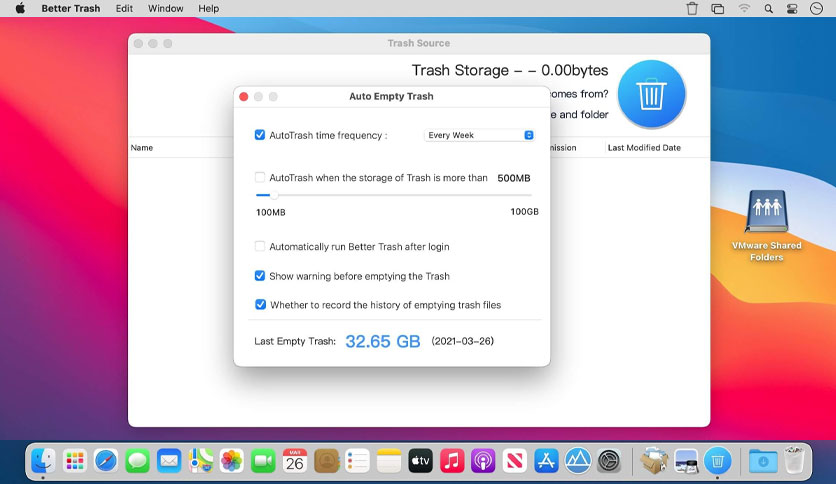
Task: Open Messages from the Dock
Action: point(138,461)
